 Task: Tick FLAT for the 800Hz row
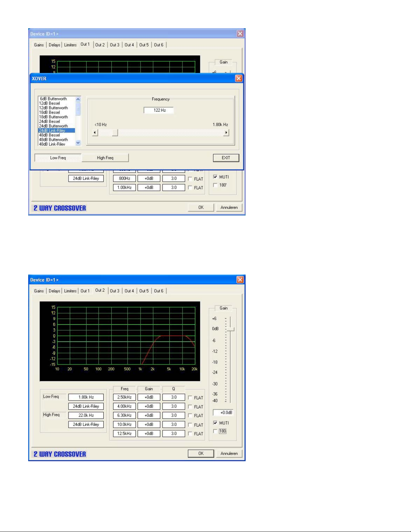coord(190,179)
